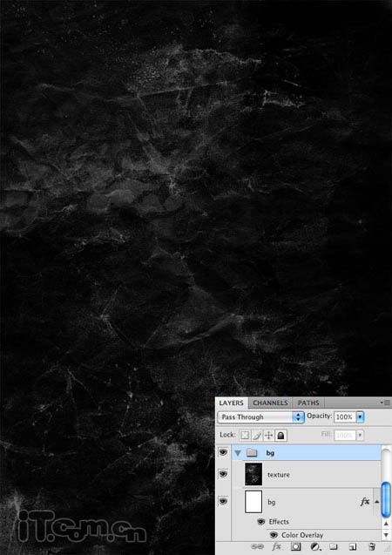This screenshot has width=392, height=555.
Task: Click the lock transparent pixels icon
Action: point(245,435)
